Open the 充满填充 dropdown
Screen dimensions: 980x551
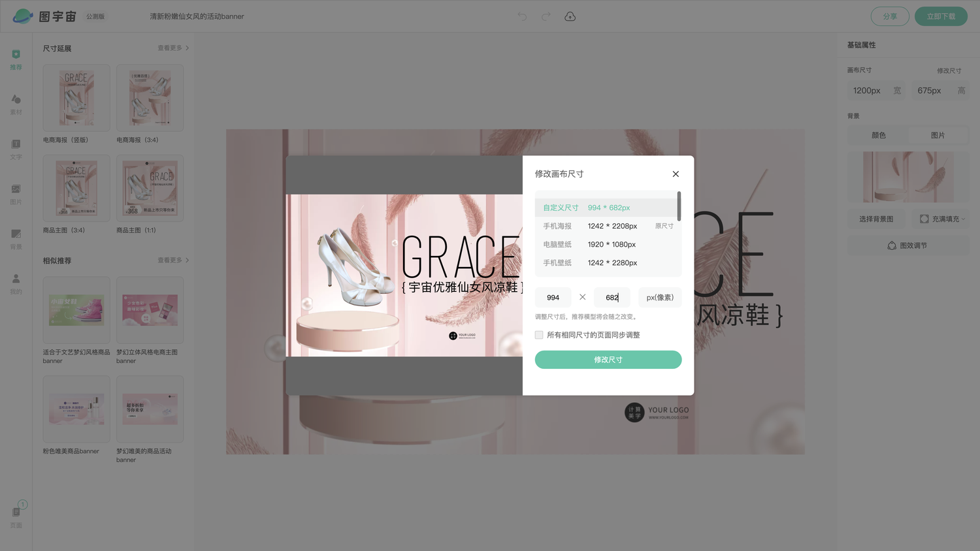(x=941, y=219)
